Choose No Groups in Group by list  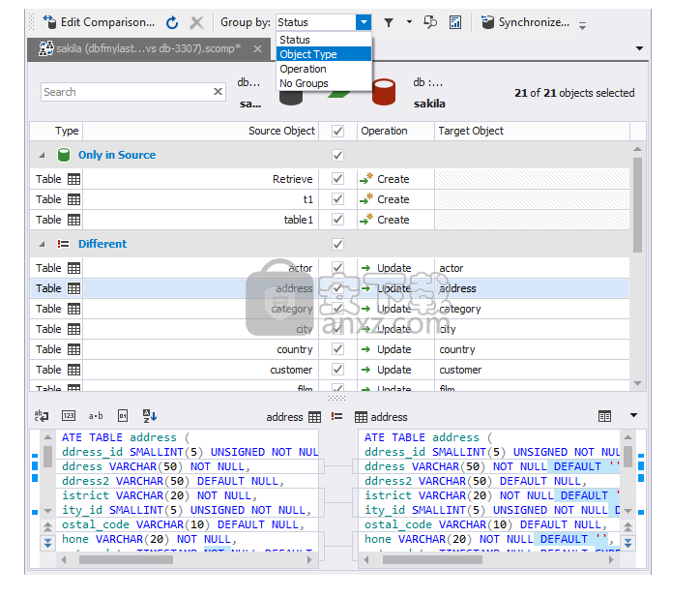pos(324,83)
